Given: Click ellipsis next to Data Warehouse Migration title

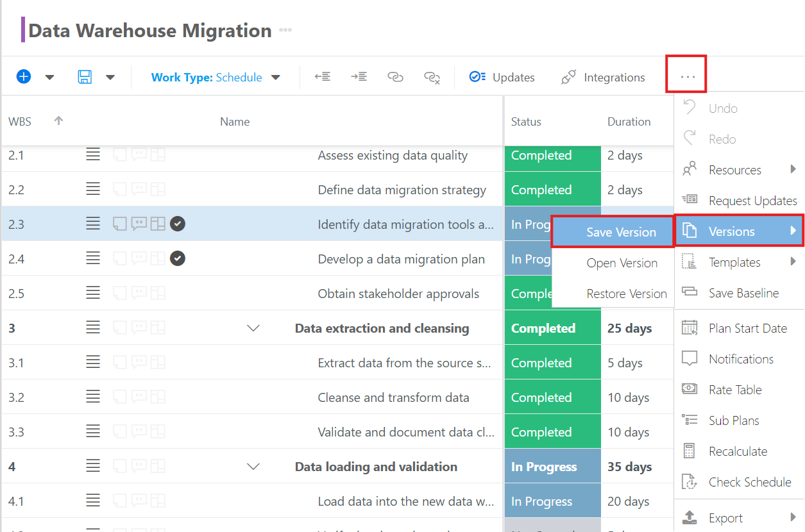Looking at the screenshot, I should (285, 30).
